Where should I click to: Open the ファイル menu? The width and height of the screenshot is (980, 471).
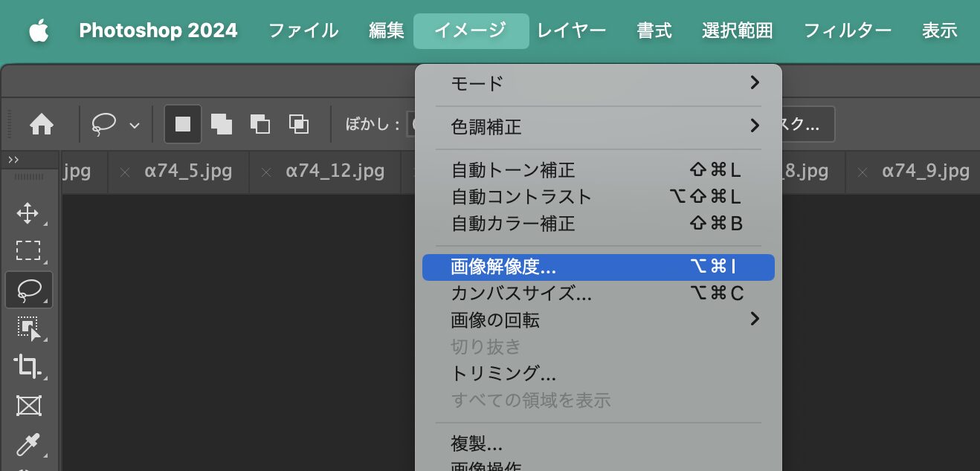(x=303, y=30)
